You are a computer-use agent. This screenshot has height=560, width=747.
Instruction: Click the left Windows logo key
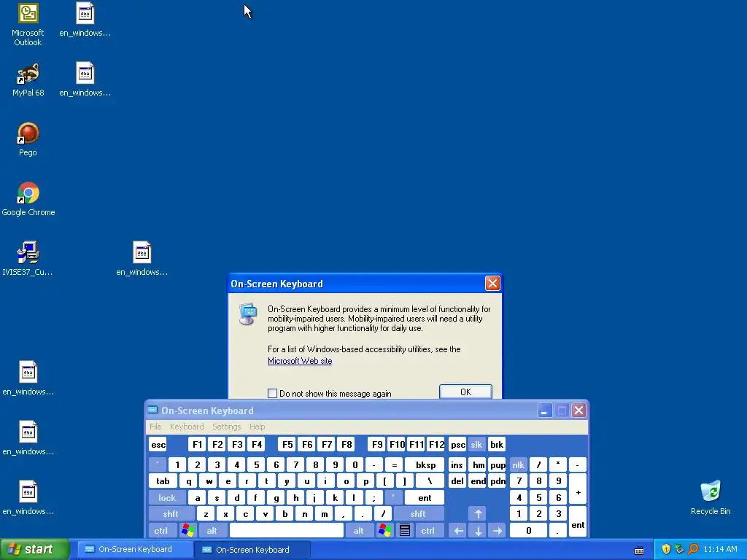click(188, 530)
